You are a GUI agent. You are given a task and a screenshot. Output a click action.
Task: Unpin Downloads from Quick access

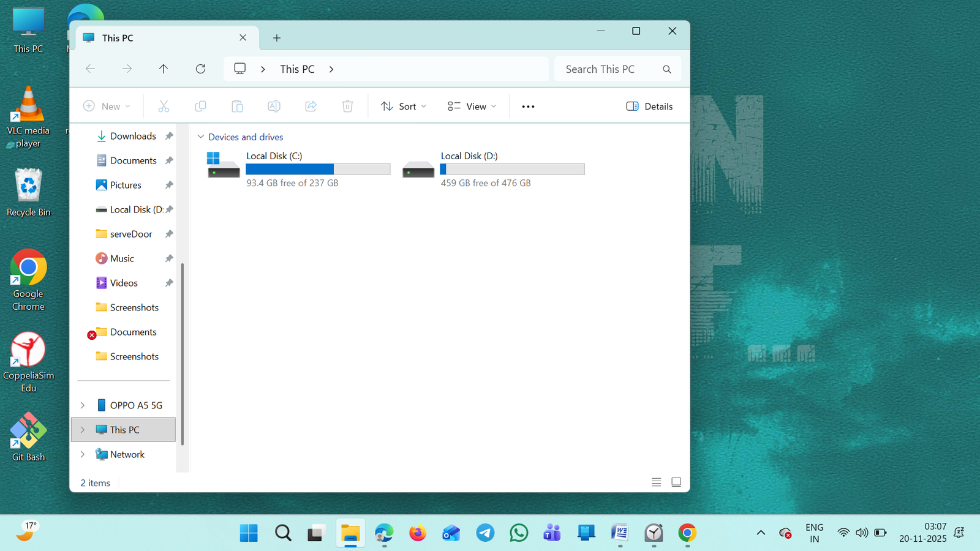[x=169, y=136]
